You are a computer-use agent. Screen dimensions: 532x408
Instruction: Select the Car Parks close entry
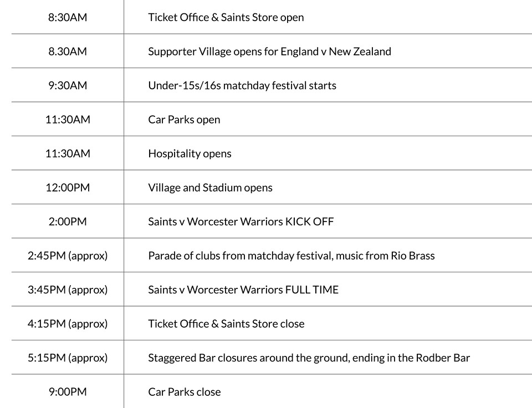pyautogui.click(x=184, y=392)
